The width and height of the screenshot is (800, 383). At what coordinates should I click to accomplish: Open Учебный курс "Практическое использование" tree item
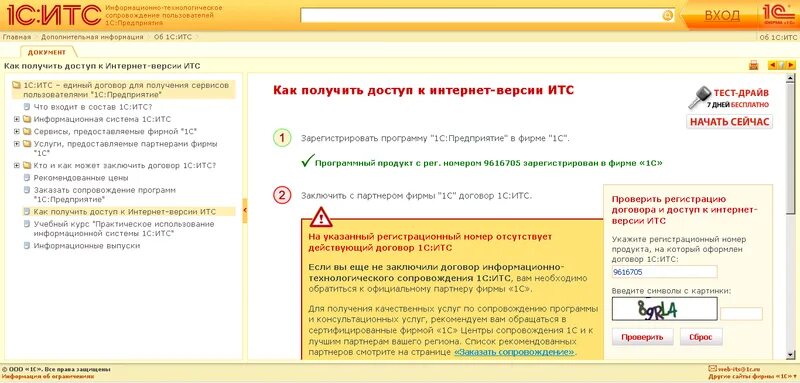coord(124,228)
